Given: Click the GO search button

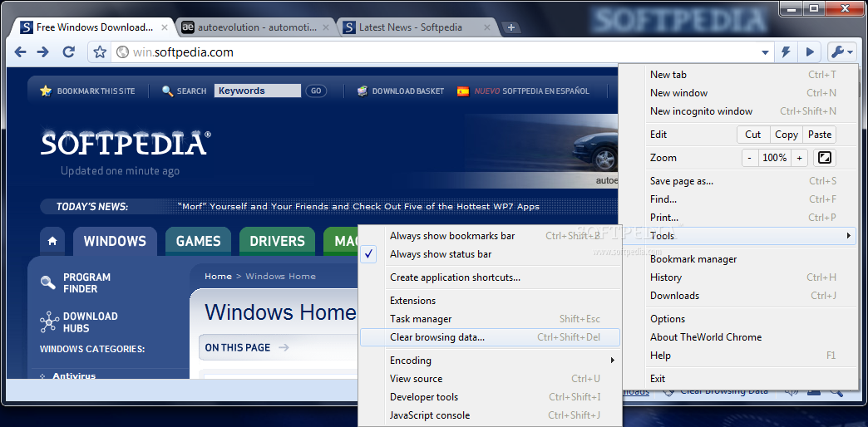Looking at the screenshot, I should 316,91.
